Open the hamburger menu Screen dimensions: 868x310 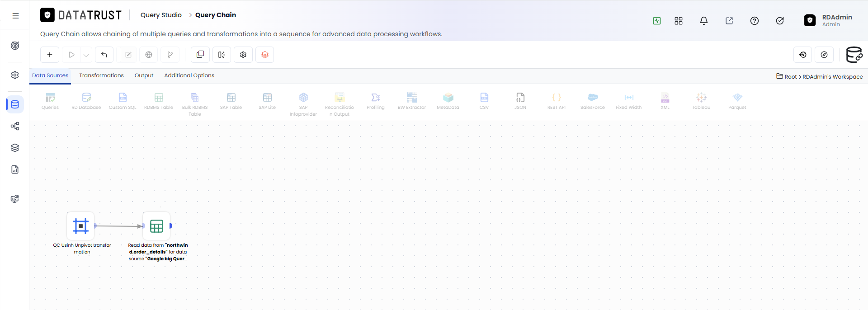pyautogui.click(x=15, y=16)
